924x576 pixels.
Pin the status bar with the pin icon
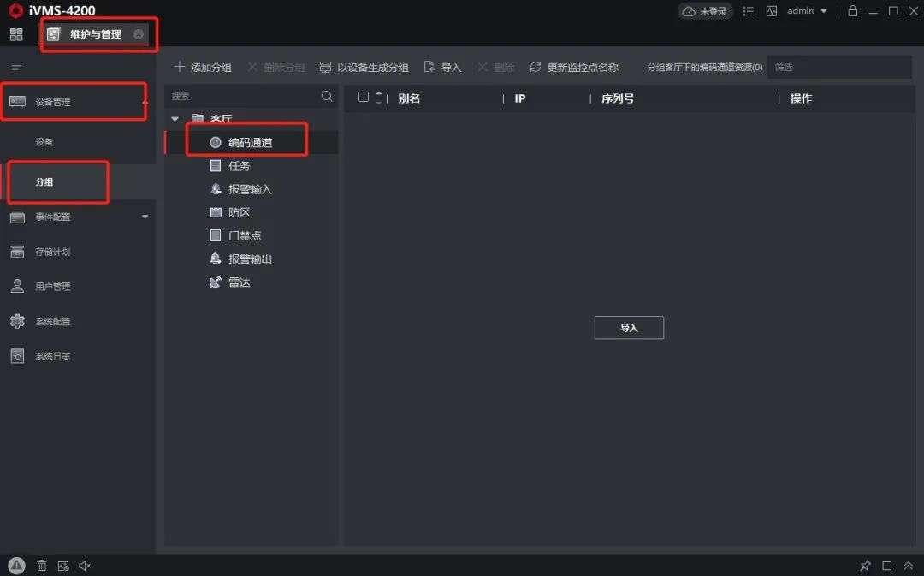click(x=865, y=566)
